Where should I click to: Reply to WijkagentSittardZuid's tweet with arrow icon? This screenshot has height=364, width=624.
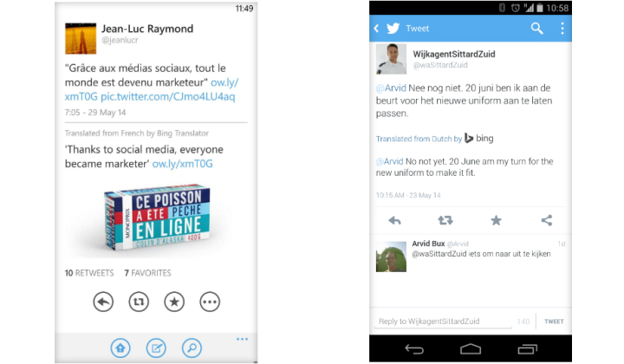click(x=395, y=220)
